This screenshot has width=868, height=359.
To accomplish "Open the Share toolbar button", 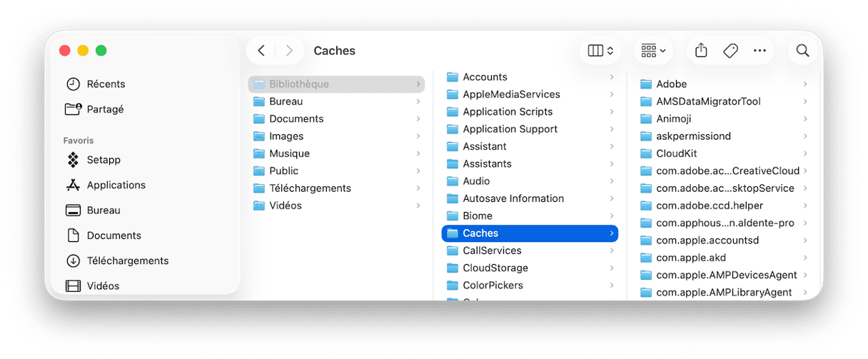I will (701, 51).
